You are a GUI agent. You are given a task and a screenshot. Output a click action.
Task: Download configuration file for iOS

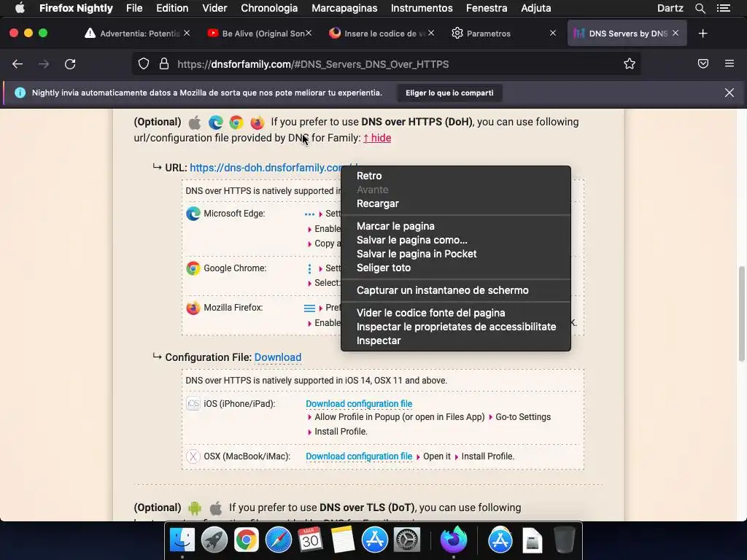(x=359, y=404)
